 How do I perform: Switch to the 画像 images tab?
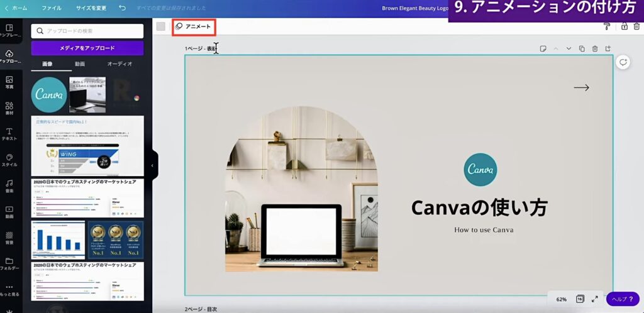pos(48,64)
